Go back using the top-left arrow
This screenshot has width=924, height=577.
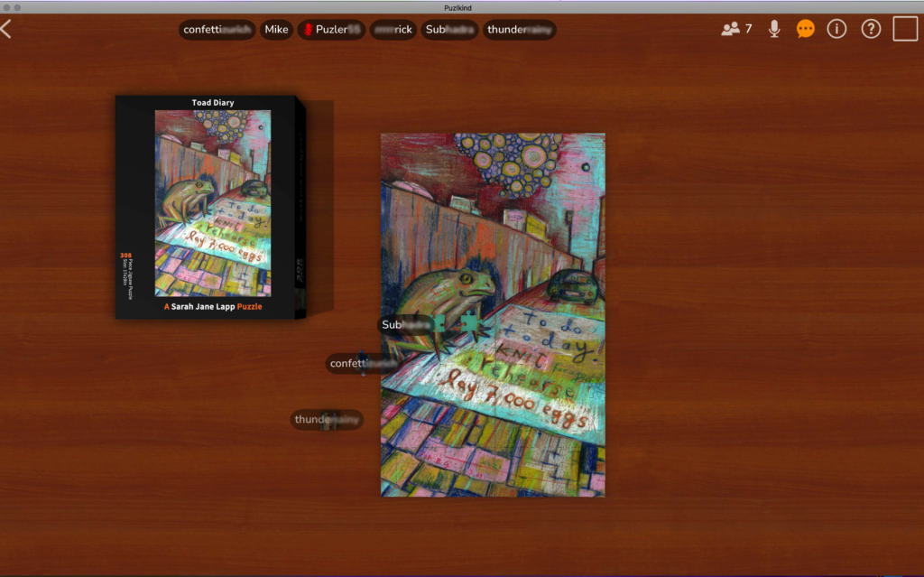[6, 29]
